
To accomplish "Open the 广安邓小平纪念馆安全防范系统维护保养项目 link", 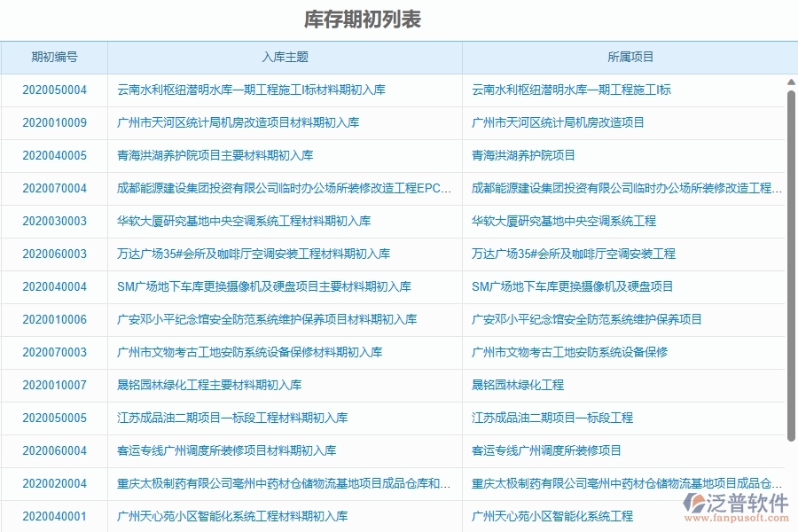I will 587,319.
